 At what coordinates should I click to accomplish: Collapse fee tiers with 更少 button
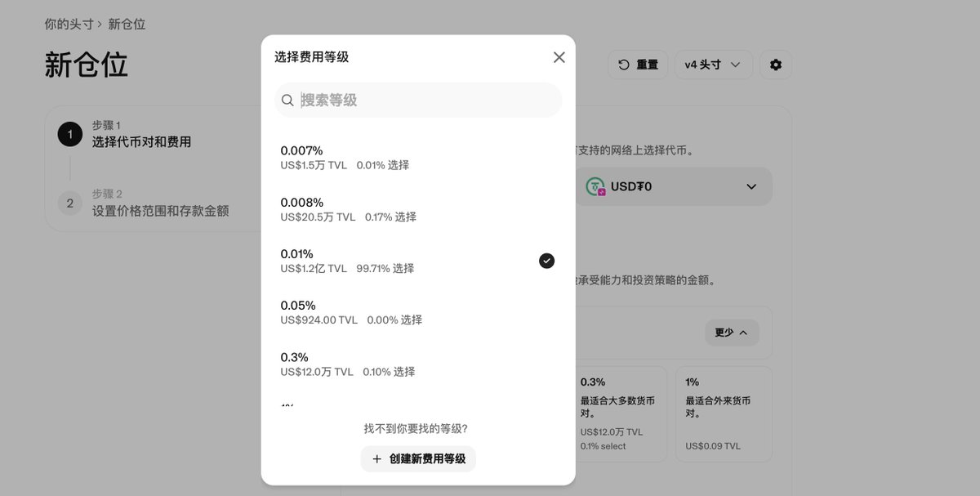click(732, 333)
